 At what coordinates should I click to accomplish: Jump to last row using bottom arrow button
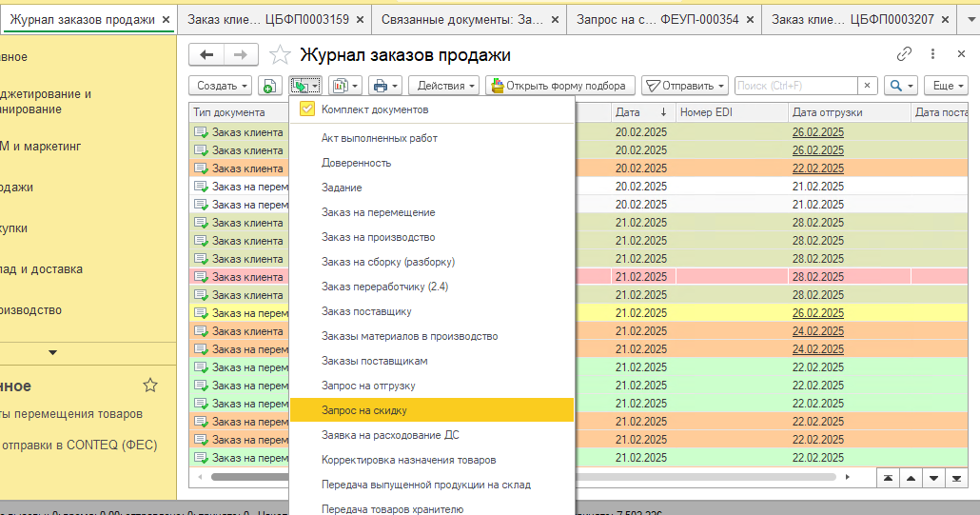956,478
